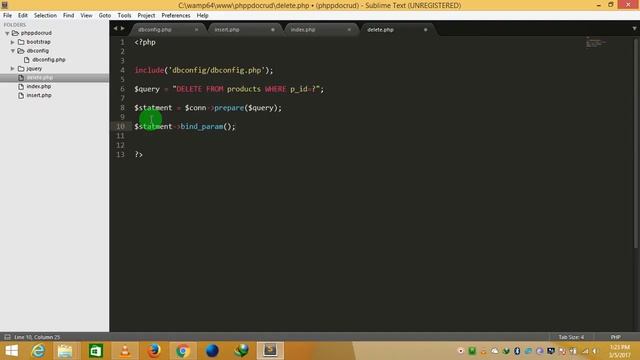Change the PHP syntax selector
Viewport: 640px width, 360px height.
(x=616, y=337)
